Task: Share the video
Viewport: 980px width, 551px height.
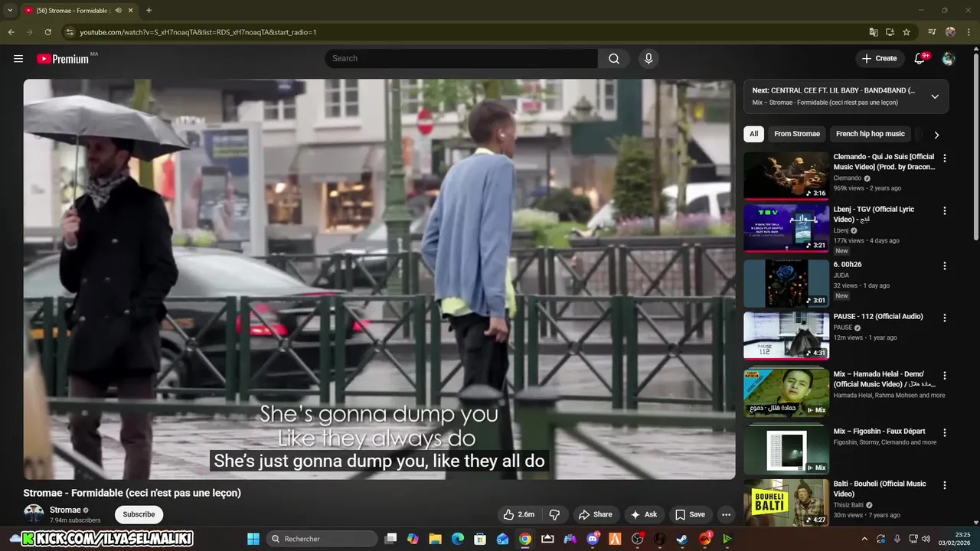Action: click(x=595, y=514)
